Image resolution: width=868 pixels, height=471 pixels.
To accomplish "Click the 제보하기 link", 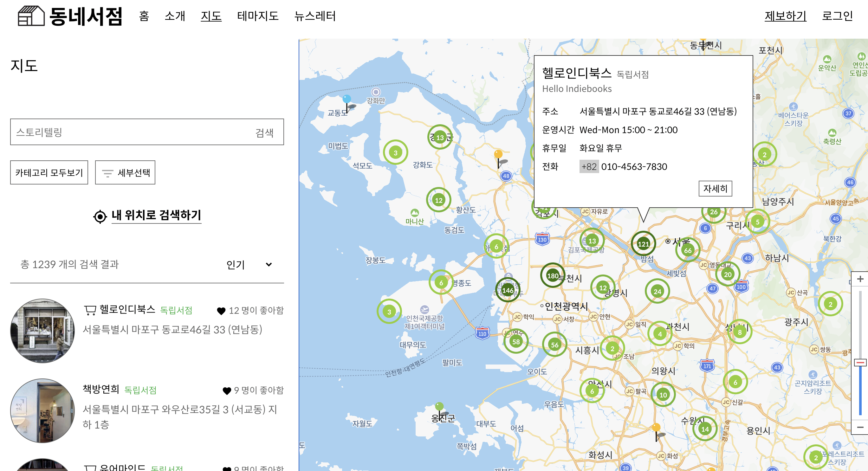I will (786, 16).
